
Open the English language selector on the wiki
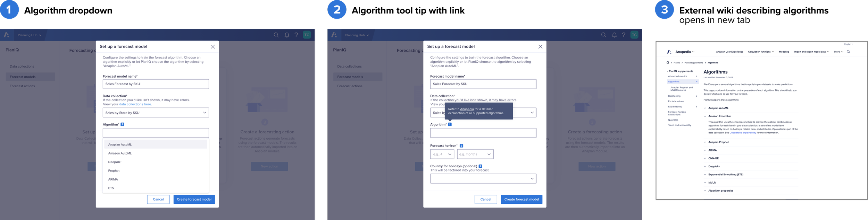pos(849,44)
